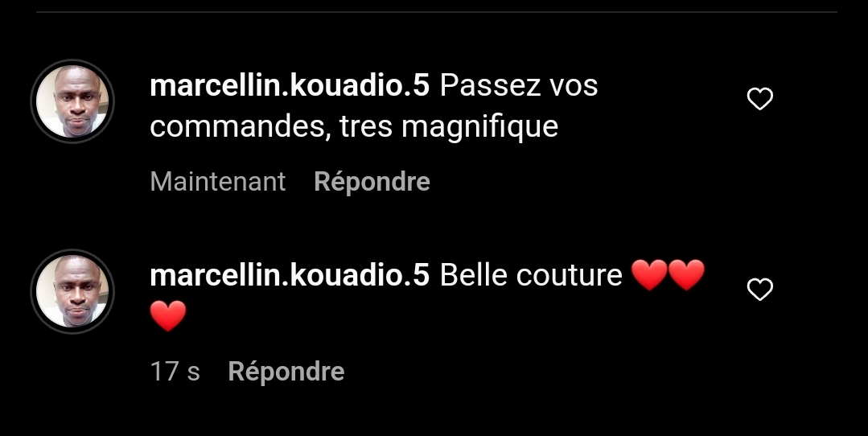Open marcellin.kouadio.5 username on first comment
The width and height of the screenshot is (868, 436).
pyautogui.click(x=290, y=86)
